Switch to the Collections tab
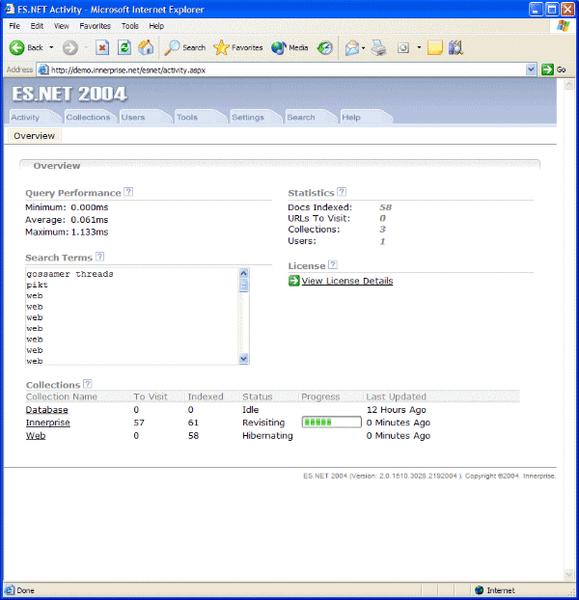 [89, 117]
